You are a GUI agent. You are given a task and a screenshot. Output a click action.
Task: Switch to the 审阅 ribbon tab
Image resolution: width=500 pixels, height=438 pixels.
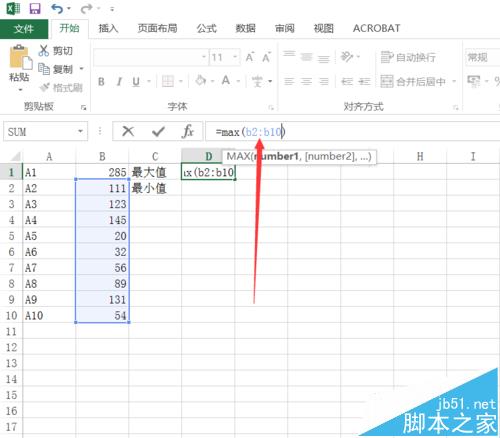284,28
